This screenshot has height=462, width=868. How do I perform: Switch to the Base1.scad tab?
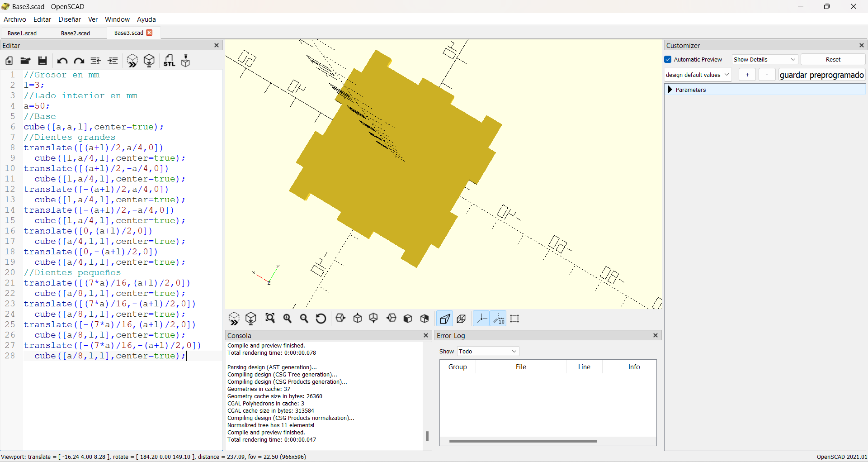tap(22, 33)
